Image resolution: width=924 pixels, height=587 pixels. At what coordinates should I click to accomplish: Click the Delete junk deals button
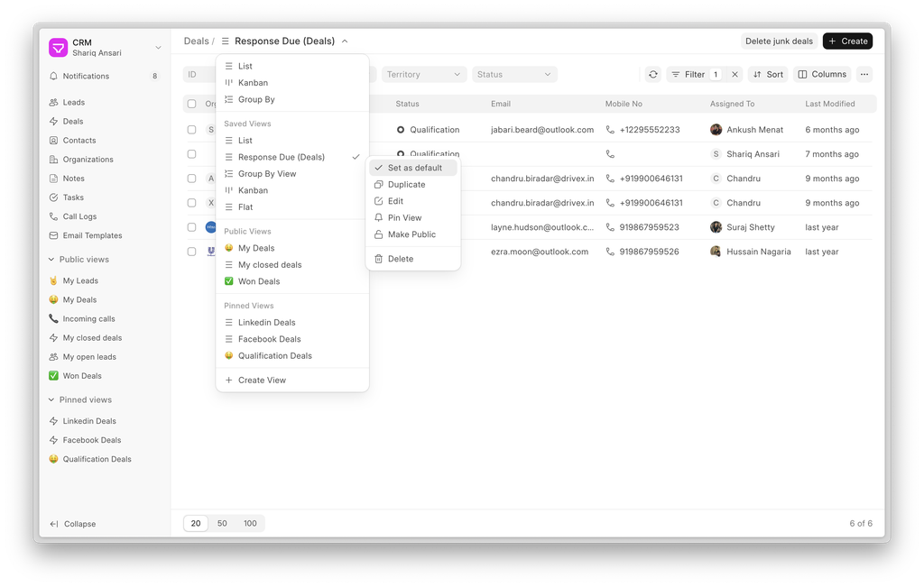coord(779,41)
